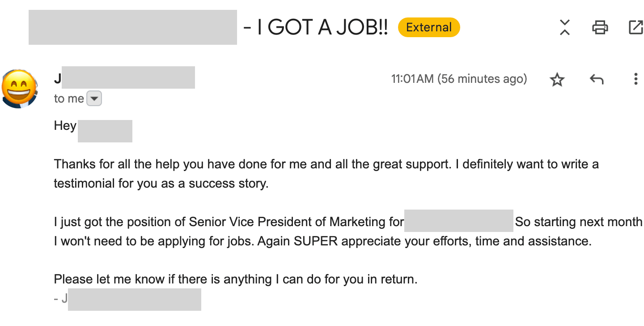Image resolution: width=644 pixels, height=326 pixels.
Task: Click the 11:01 AM timestamp
Action: click(x=459, y=79)
